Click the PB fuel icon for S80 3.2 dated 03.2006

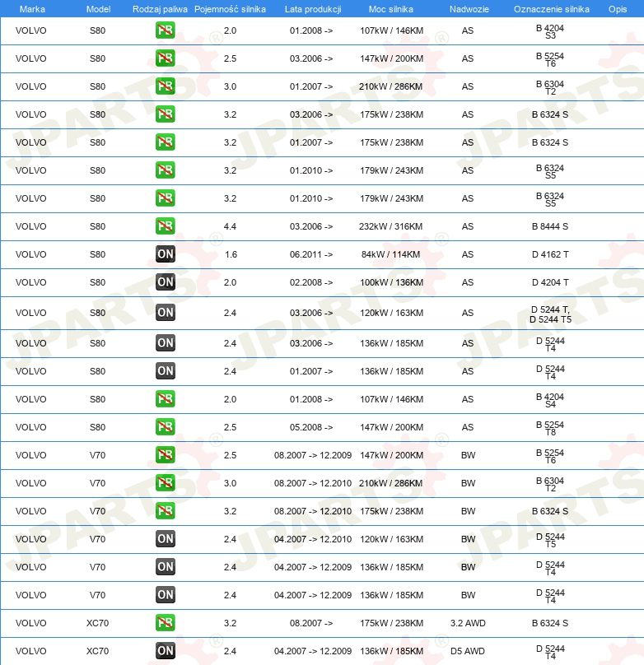165,114
